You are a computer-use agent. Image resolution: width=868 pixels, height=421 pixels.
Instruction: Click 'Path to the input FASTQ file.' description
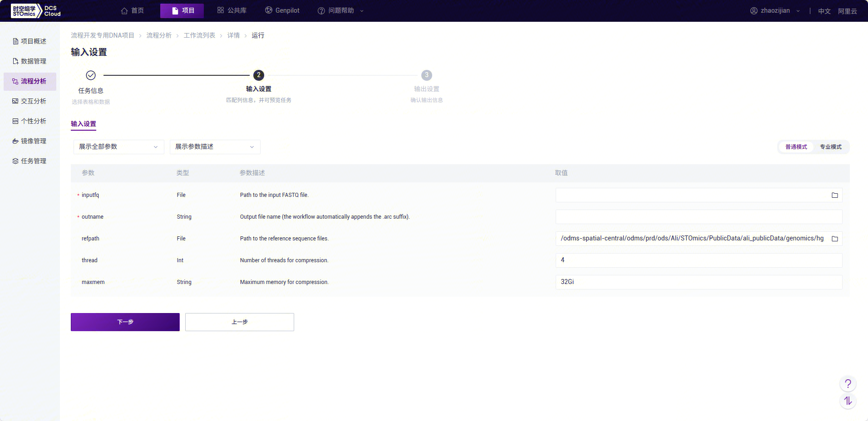(x=274, y=195)
